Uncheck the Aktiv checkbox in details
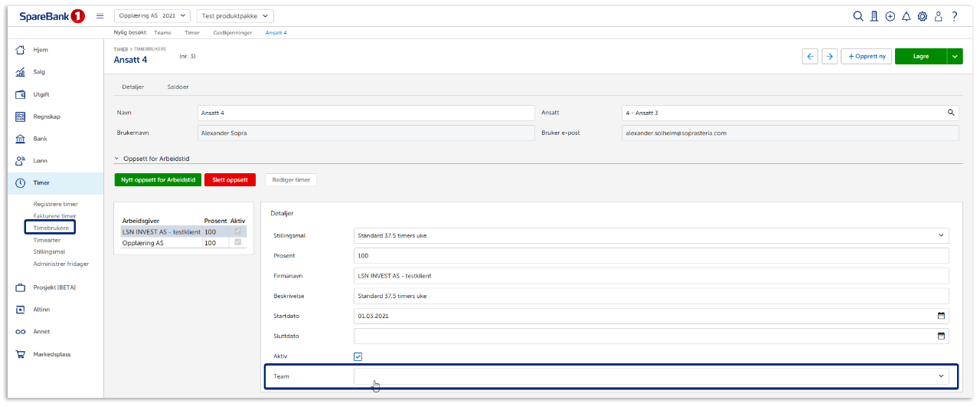Viewport: 980px width, 407px height. tap(358, 356)
